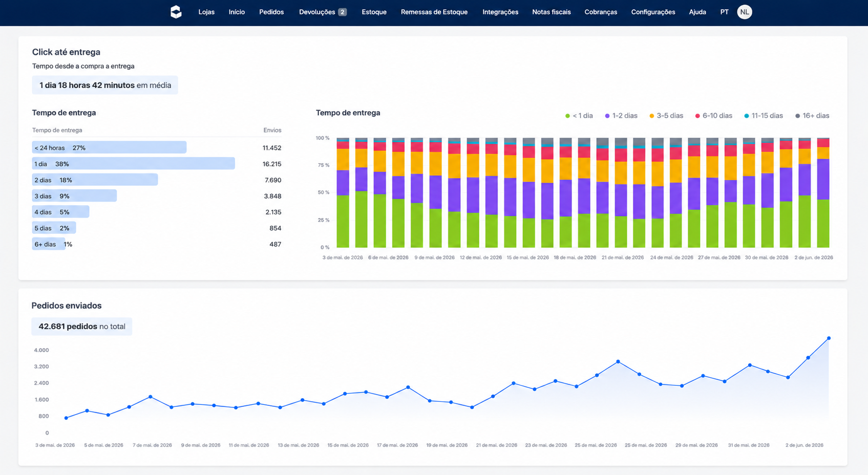Click the '21 de mai. de 2026' line chart label
This screenshot has height=475, width=868.
pos(497,445)
